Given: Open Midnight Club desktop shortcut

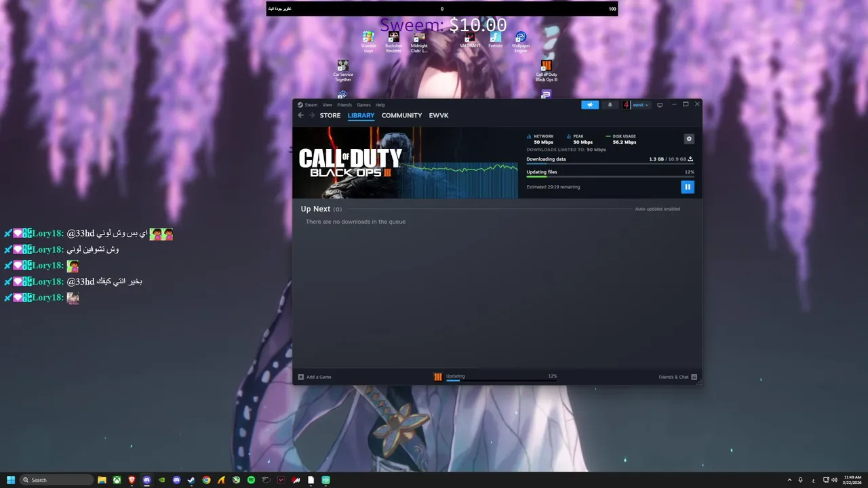Looking at the screenshot, I should (419, 42).
